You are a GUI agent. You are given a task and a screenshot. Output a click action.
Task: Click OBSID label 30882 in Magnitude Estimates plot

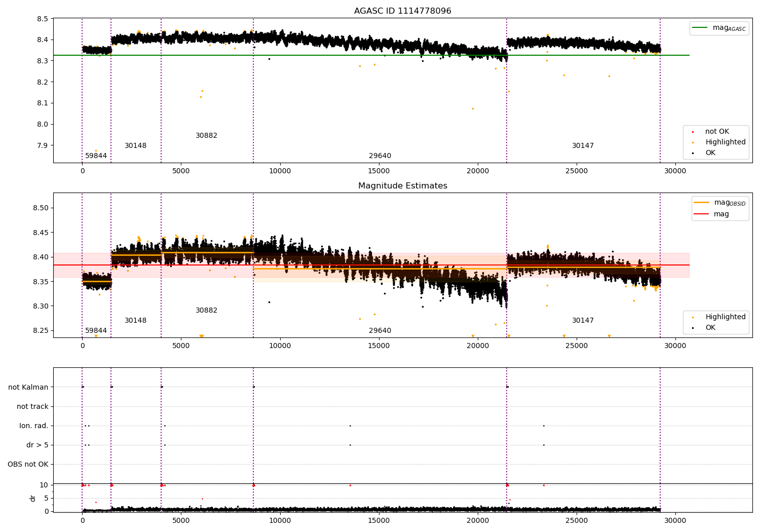[x=206, y=311]
